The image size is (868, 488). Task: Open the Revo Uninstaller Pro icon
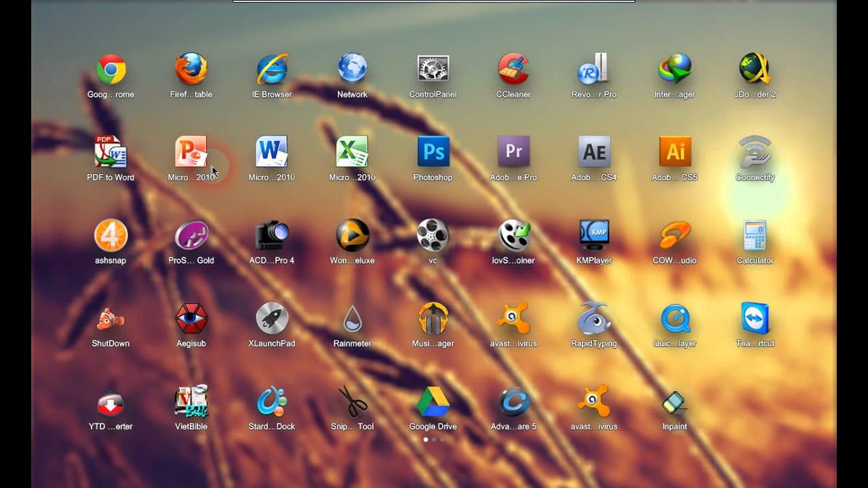pyautogui.click(x=594, y=69)
